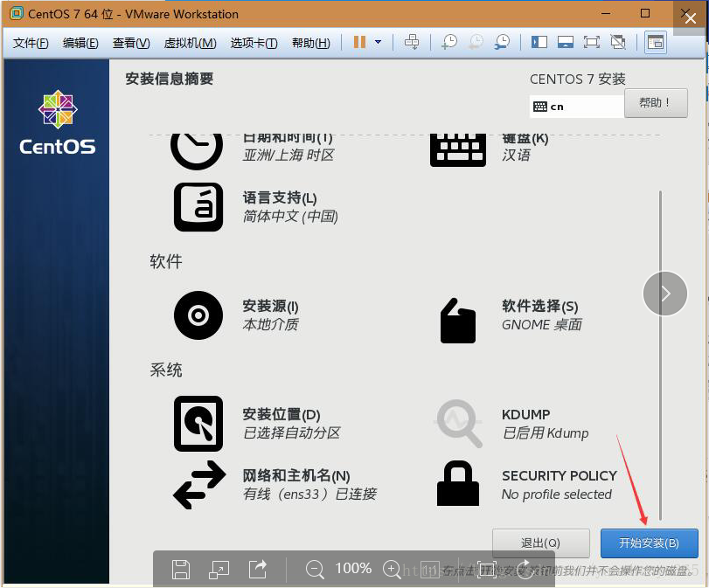Open the KDUMP magnifier icon
Image resolution: width=709 pixels, height=588 pixels.
458,424
